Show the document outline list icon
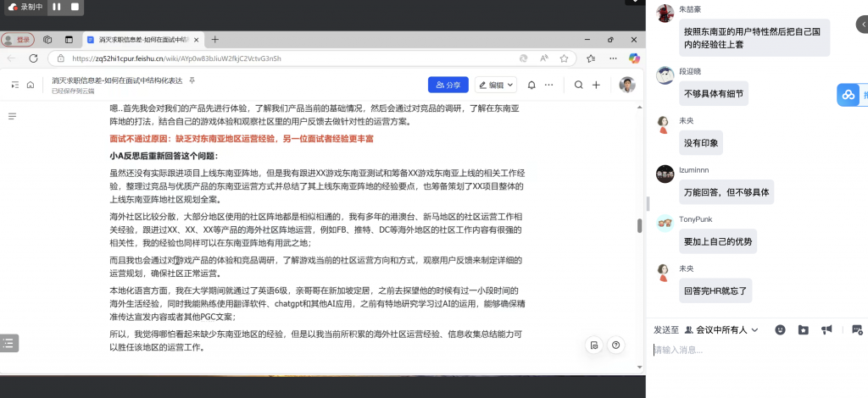868x398 pixels. pos(12,116)
